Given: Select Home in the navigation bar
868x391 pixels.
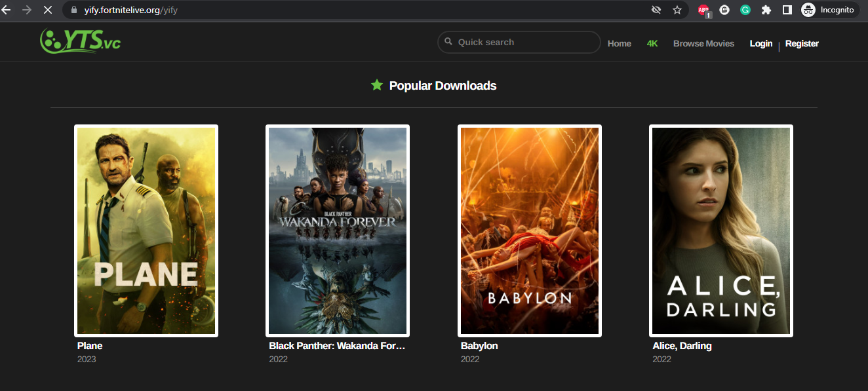Looking at the screenshot, I should click(x=619, y=43).
